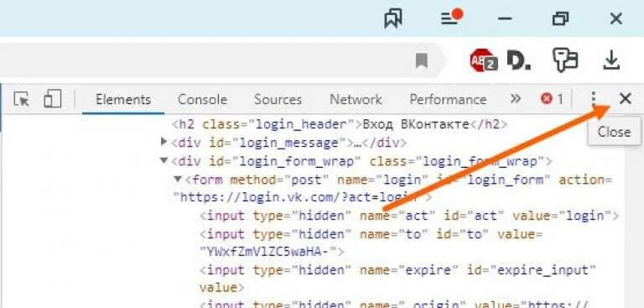The image size is (644, 308).
Task: Select the expire_input hidden input line
Action: click(397, 278)
